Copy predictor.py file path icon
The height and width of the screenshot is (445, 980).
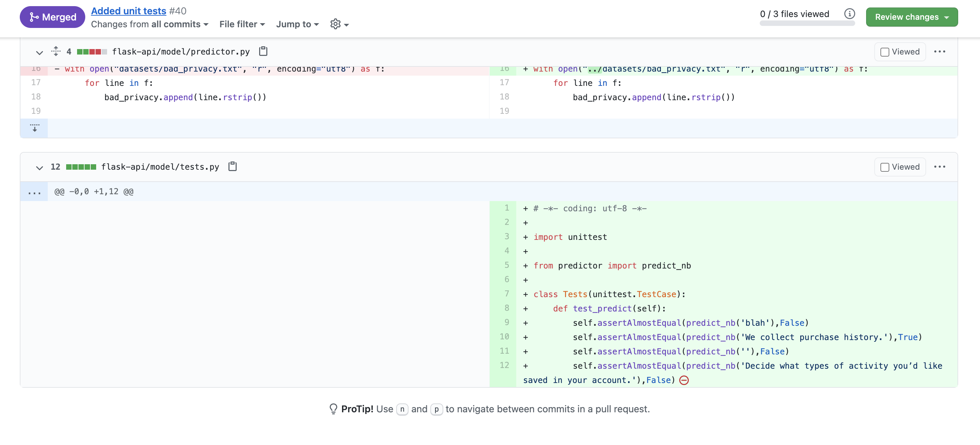pyautogui.click(x=263, y=51)
